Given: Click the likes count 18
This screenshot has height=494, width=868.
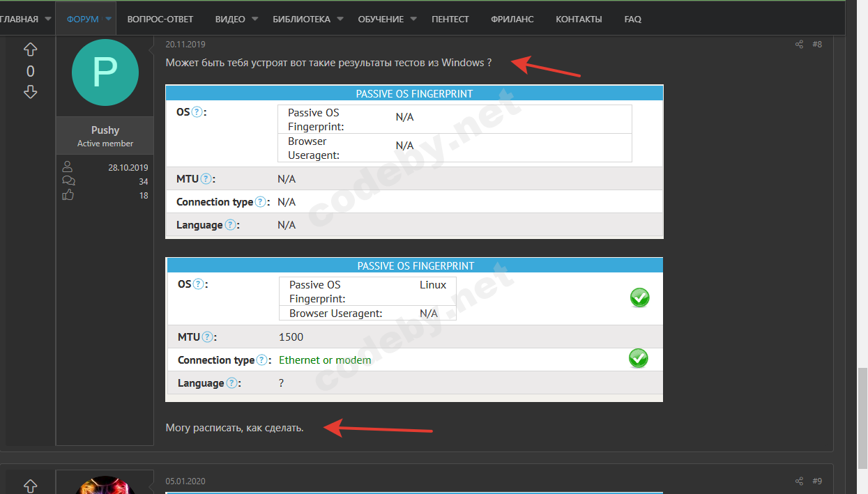Looking at the screenshot, I should pyautogui.click(x=143, y=196).
